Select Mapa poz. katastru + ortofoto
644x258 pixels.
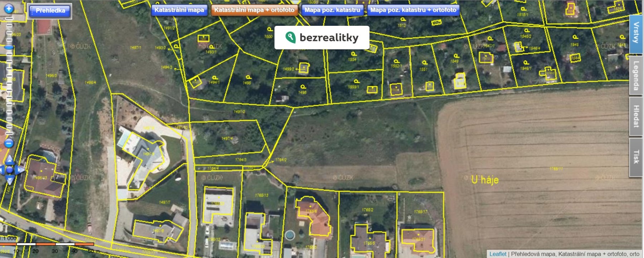point(413,10)
